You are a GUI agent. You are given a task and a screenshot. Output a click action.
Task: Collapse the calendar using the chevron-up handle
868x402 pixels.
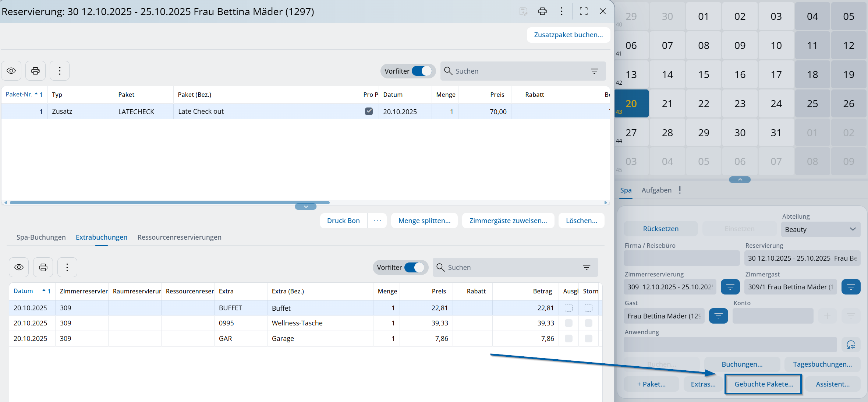(x=740, y=180)
